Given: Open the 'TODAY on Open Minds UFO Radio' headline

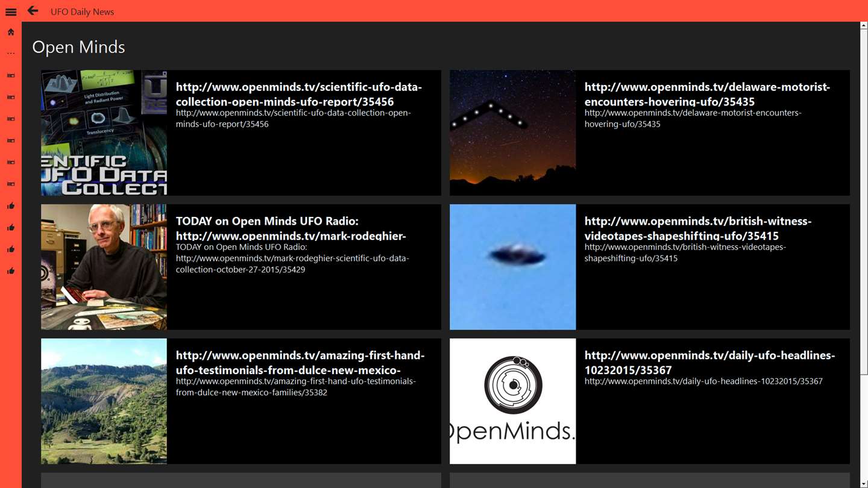Looking at the screenshot, I should pos(291,228).
